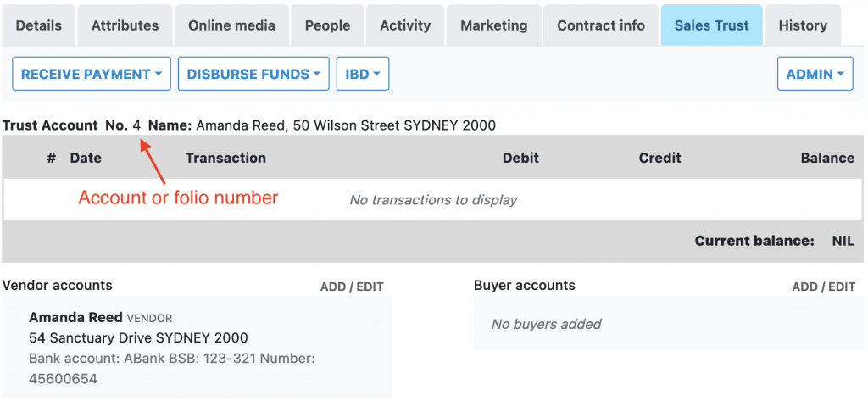Click the Transaction column header

(x=225, y=158)
